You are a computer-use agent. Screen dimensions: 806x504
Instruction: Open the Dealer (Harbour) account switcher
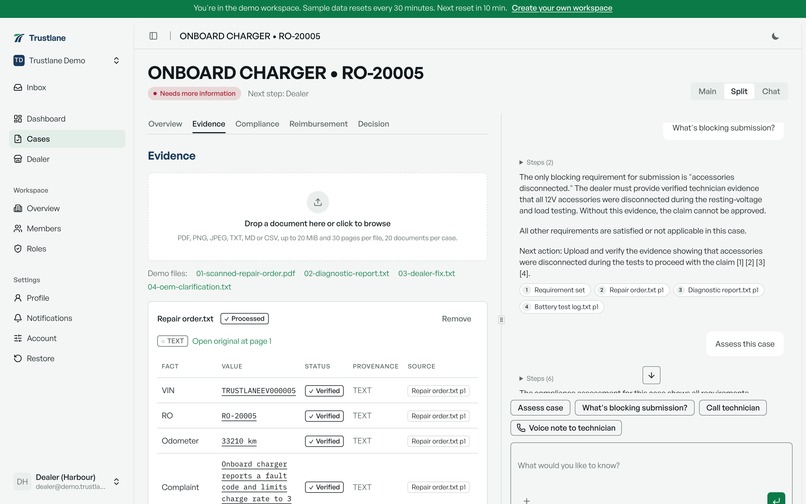pos(67,482)
